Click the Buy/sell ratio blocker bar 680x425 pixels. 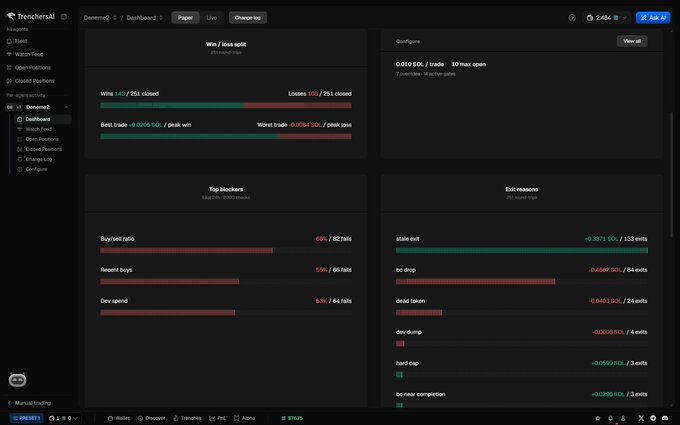[226, 251]
